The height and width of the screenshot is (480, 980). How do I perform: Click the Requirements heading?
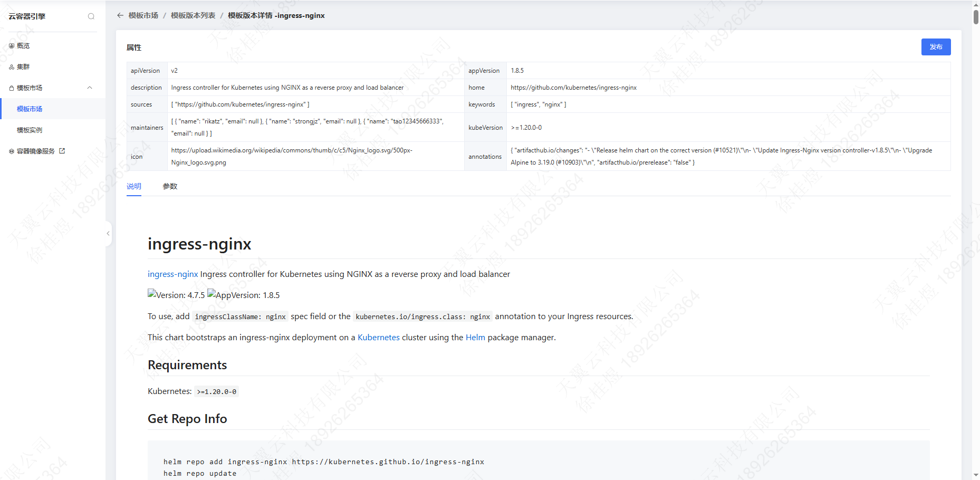pyautogui.click(x=187, y=365)
